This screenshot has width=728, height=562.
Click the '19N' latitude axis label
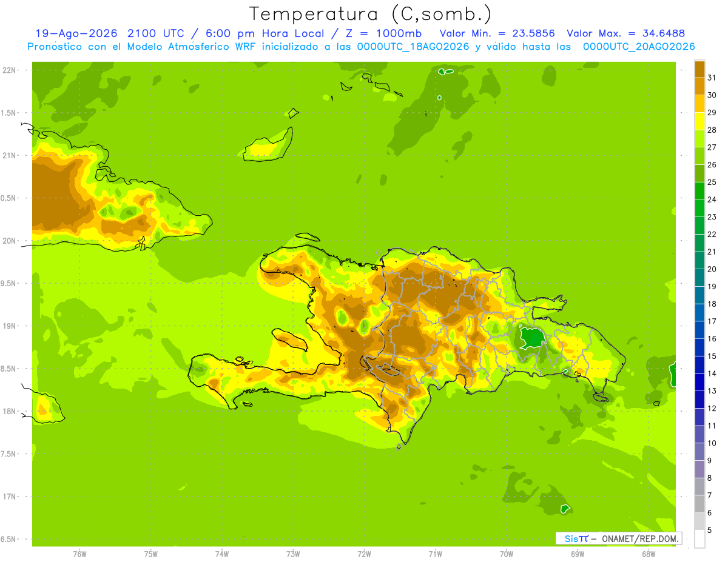(8, 326)
